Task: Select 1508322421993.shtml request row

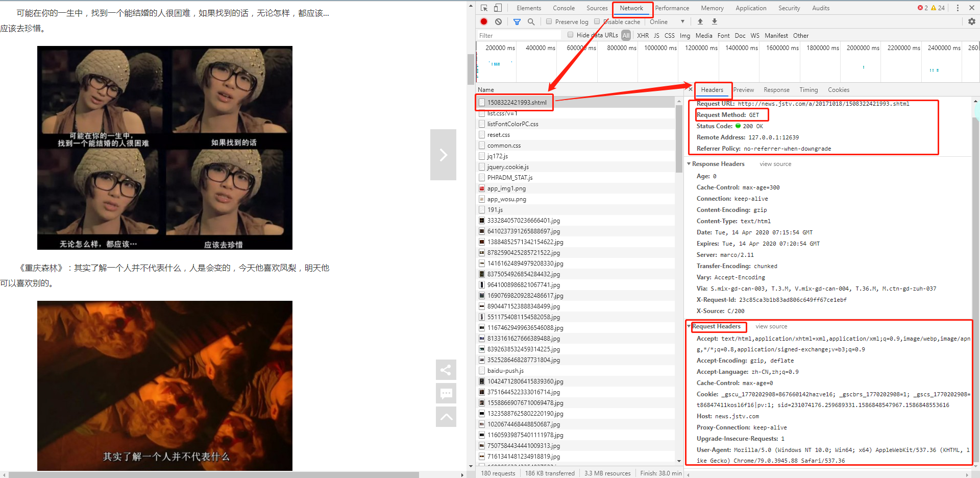Action: coord(576,102)
